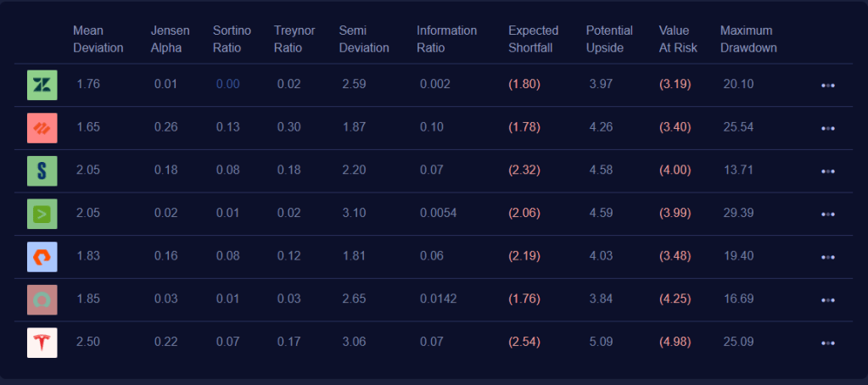Open the three-dot menu for Tesla row
This screenshot has height=385, width=868.
[828, 343]
